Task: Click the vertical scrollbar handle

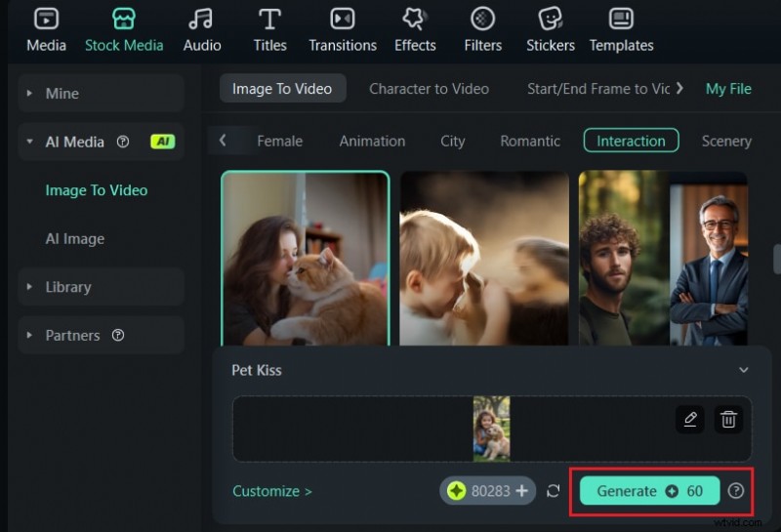Action: (x=776, y=259)
